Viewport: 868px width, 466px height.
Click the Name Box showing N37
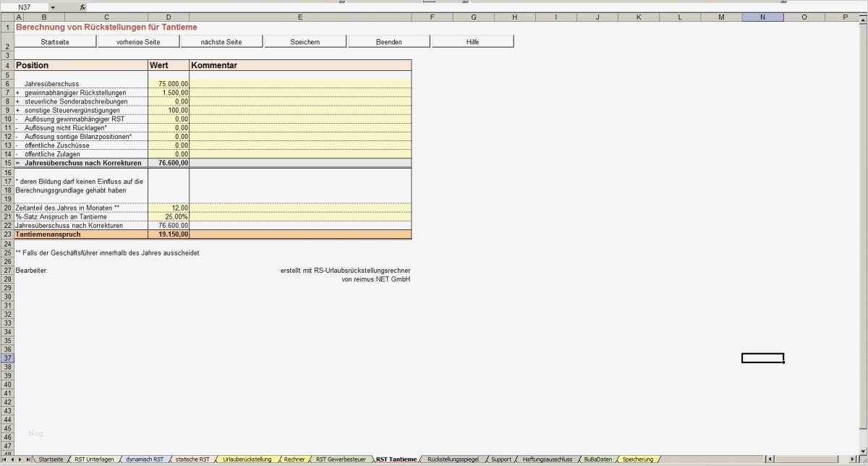click(25, 7)
